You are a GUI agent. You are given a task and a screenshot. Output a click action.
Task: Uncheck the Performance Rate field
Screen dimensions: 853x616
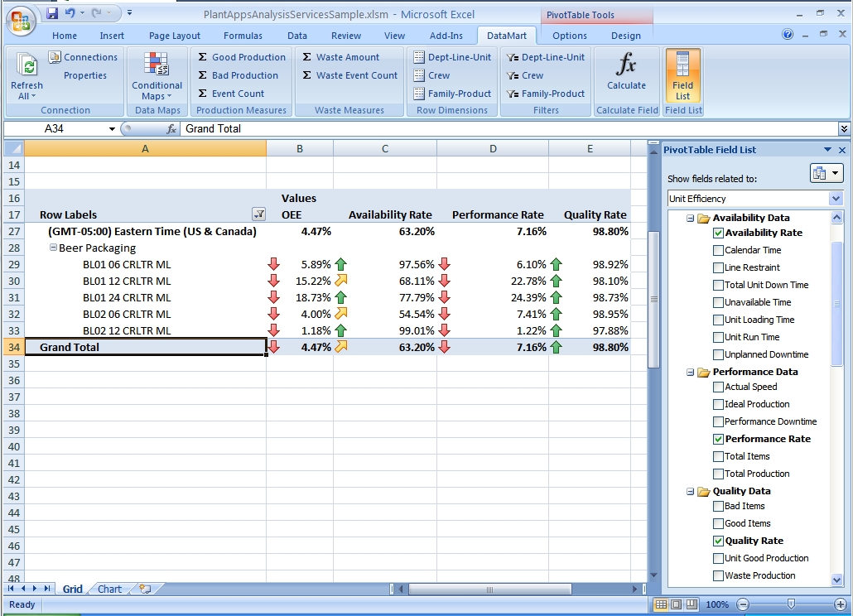[x=718, y=440]
